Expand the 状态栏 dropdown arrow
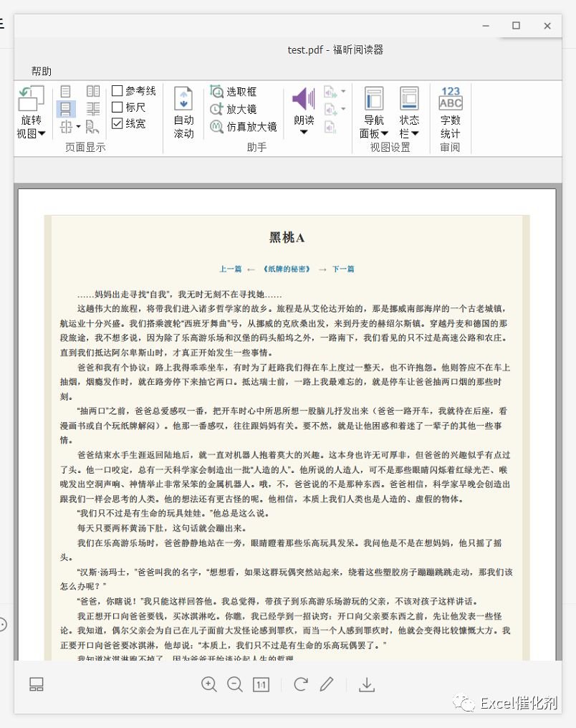This screenshot has height=728, width=576. (x=415, y=134)
